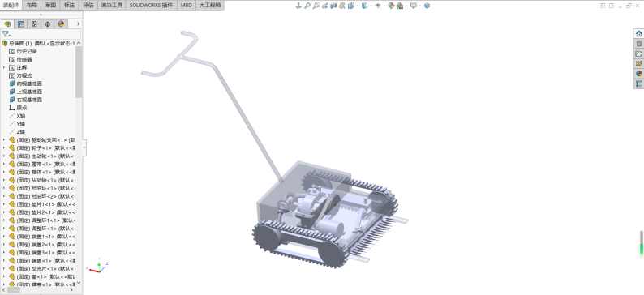Select the 原点 origin item
This screenshot has width=644, height=295.
coord(18,108)
